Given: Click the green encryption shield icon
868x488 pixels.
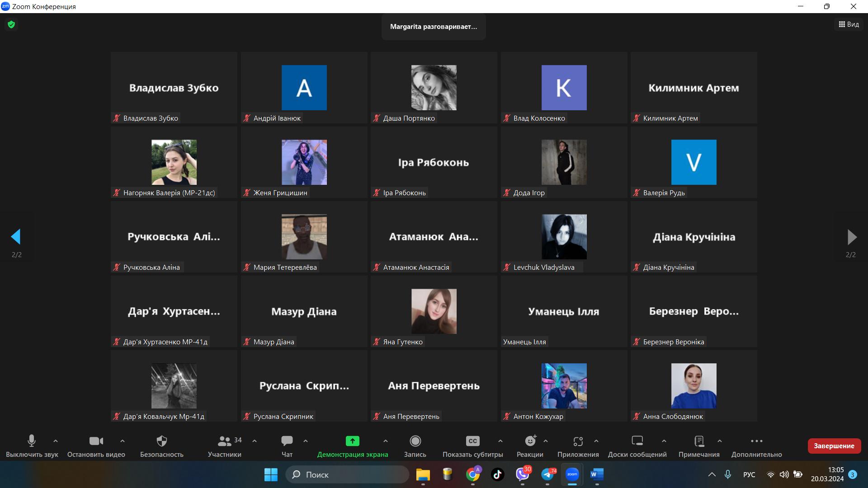Looking at the screenshot, I should [11, 24].
